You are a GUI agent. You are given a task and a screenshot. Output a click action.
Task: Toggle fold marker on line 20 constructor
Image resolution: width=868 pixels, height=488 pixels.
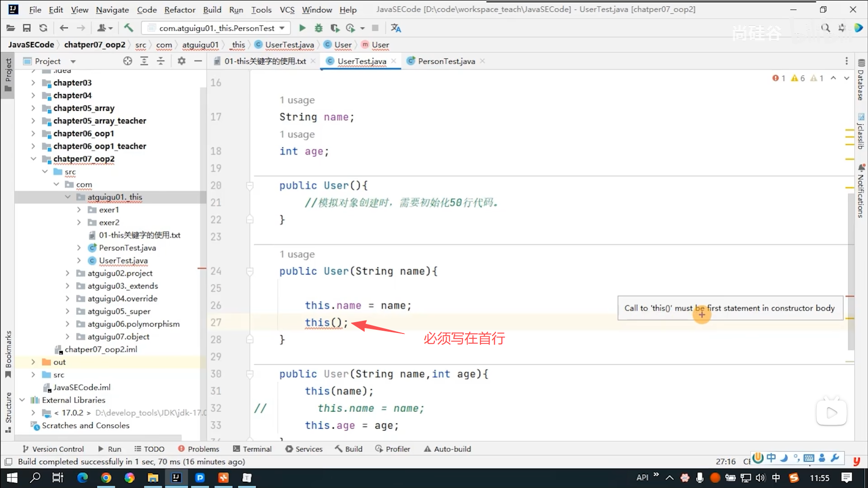click(250, 186)
